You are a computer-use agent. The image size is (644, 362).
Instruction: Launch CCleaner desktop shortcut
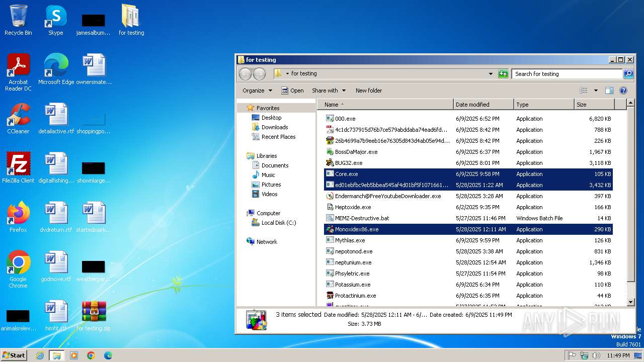pyautogui.click(x=18, y=119)
